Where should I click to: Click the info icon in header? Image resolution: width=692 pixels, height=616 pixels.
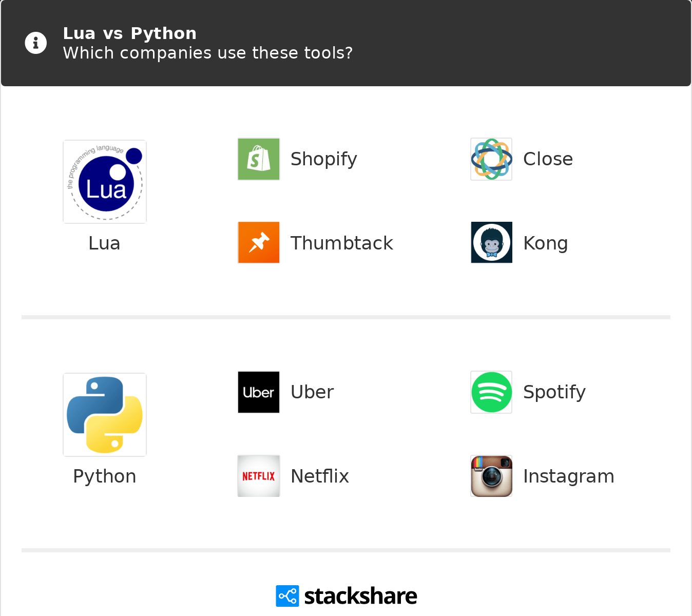[36, 43]
